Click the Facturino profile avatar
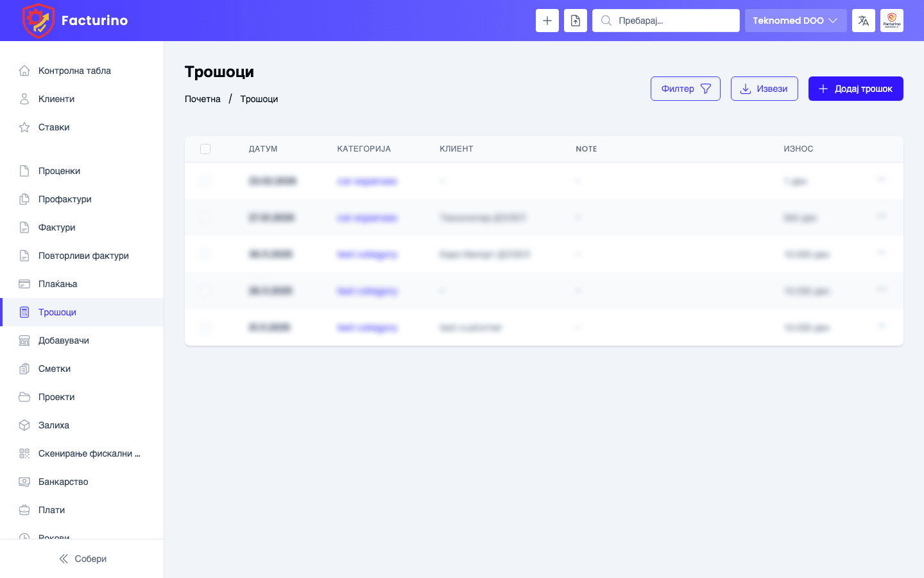Screen dimensions: 924x578 click(x=892, y=21)
